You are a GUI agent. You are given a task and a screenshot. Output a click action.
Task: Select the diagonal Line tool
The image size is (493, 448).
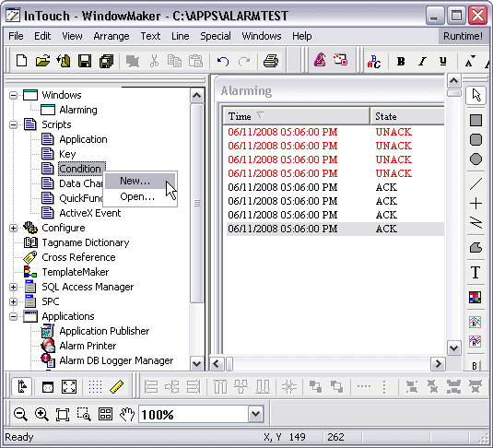pos(475,183)
